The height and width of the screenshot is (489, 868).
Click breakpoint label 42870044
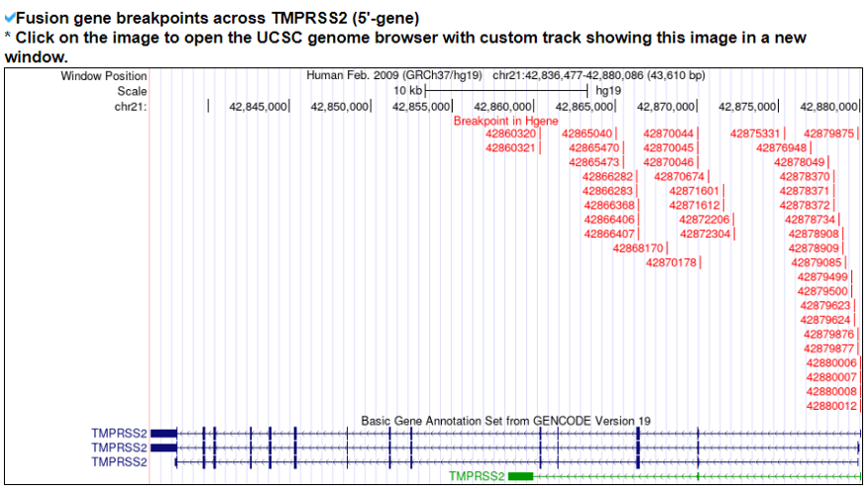[x=669, y=134]
